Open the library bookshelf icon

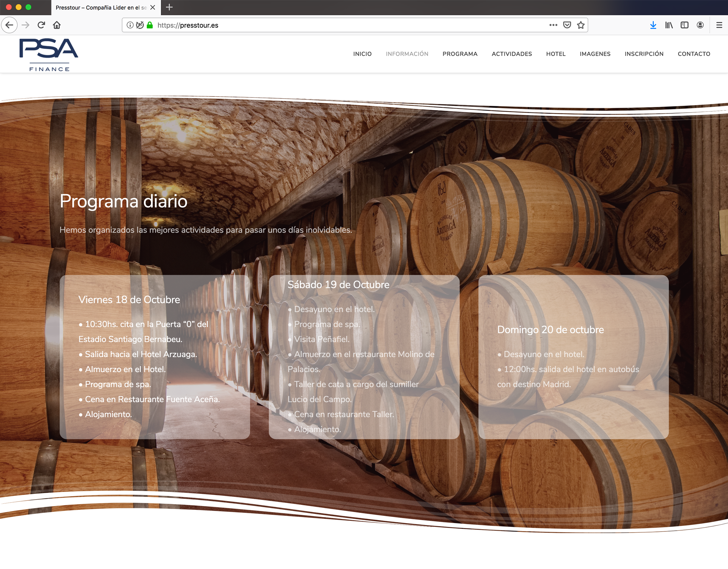(x=669, y=25)
